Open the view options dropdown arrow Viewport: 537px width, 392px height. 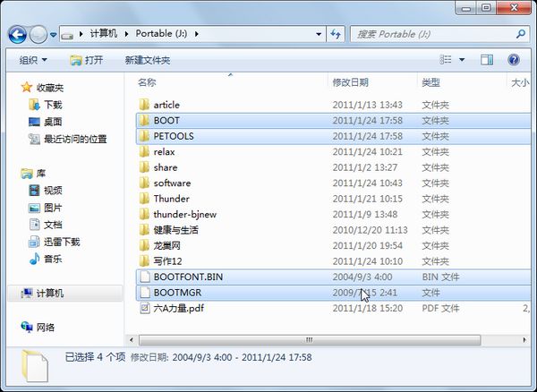pyautogui.click(x=463, y=60)
